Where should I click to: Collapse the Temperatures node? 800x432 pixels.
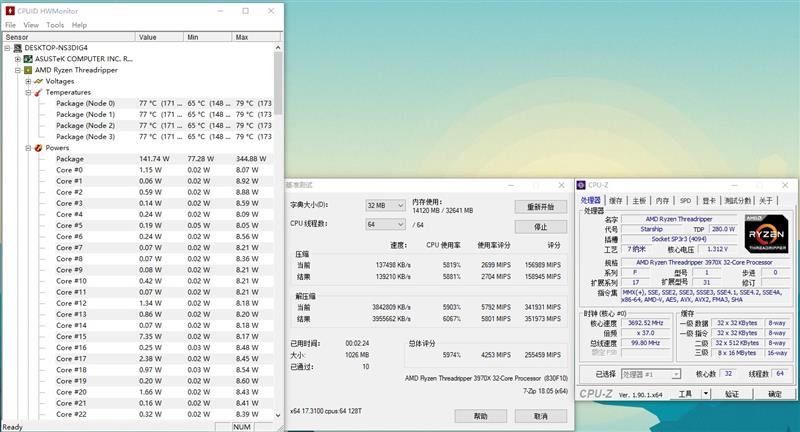click(29, 92)
